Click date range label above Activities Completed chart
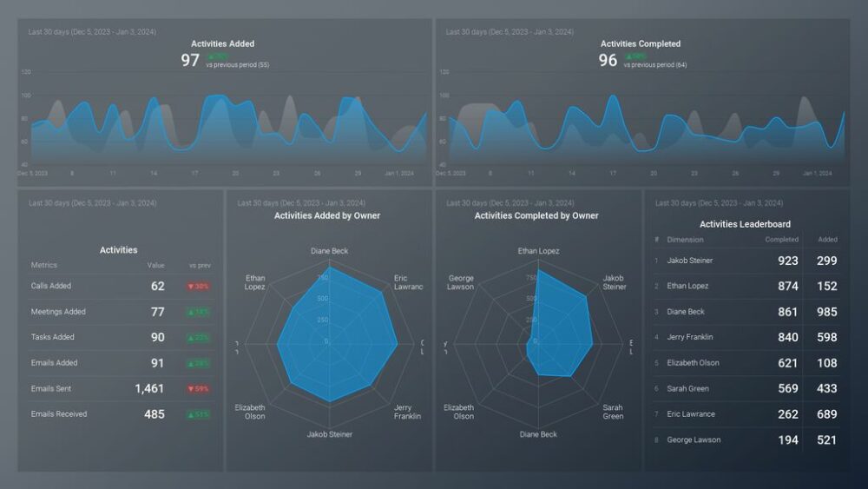The height and width of the screenshot is (489, 868). click(510, 32)
